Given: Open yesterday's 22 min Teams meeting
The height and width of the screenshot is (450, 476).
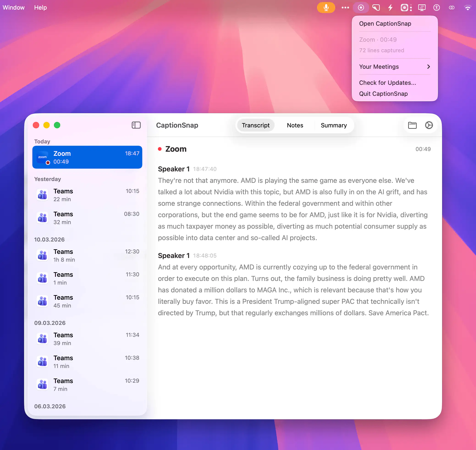Looking at the screenshot, I should coord(87,195).
